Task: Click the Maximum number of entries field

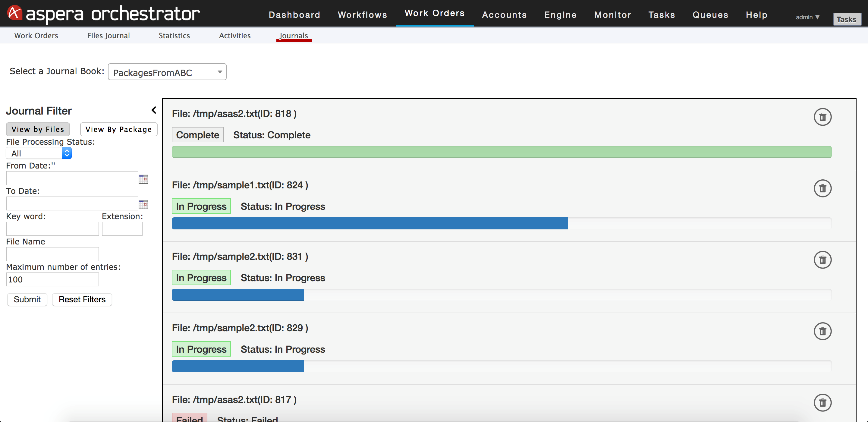Action: tap(52, 279)
